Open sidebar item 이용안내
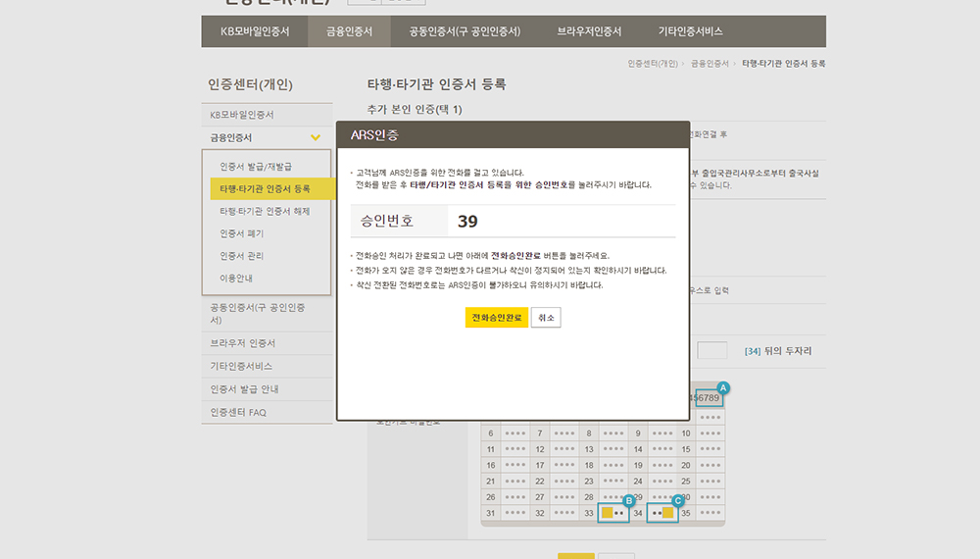This screenshot has width=980, height=559. pos(235,279)
